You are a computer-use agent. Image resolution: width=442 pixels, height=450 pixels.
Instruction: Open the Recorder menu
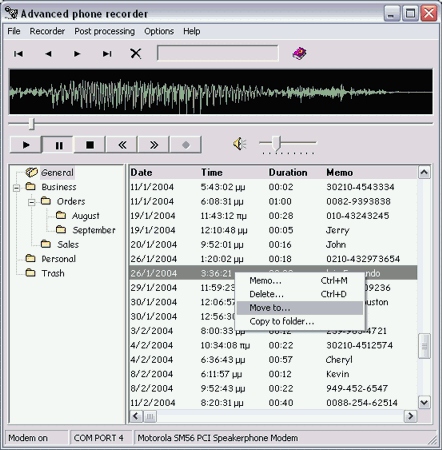click(47, 31)
